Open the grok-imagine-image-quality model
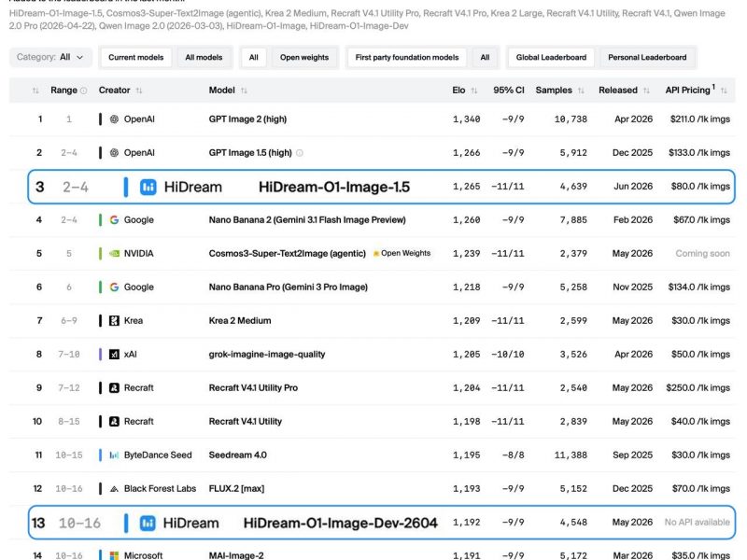747x560 pixels. click(x=267, y=355)
